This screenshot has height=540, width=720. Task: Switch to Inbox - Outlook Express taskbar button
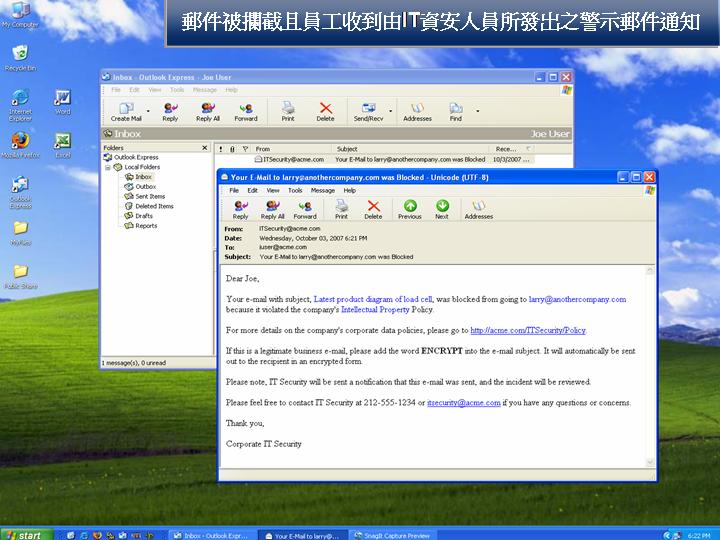211,535
